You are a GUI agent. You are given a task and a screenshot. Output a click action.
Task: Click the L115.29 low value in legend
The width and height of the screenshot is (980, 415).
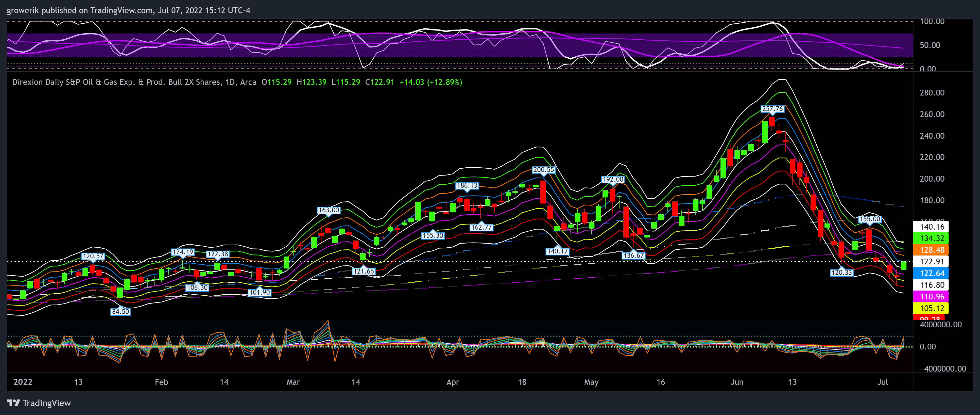coord(346,82)
